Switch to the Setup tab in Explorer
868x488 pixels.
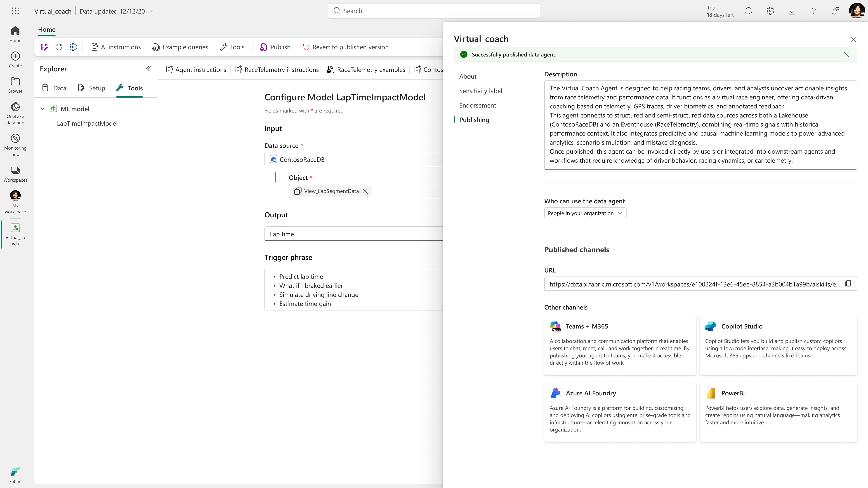[x=92, y=88]
